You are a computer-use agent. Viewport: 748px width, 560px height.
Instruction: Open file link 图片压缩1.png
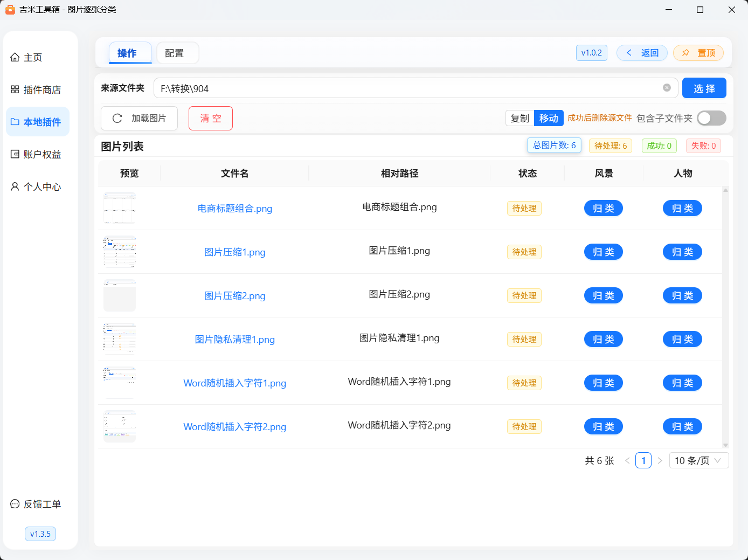pyautogui.click(x=235, y=252)
